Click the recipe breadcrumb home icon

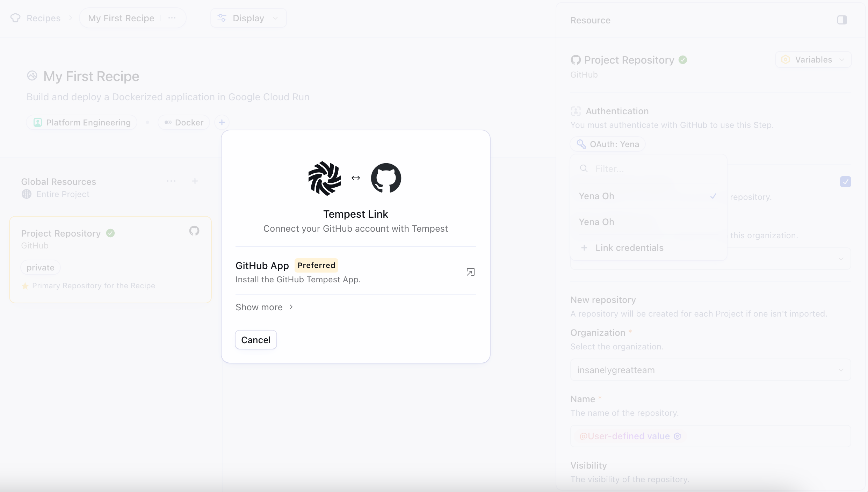pyautogui.click(x=15, y=17)
